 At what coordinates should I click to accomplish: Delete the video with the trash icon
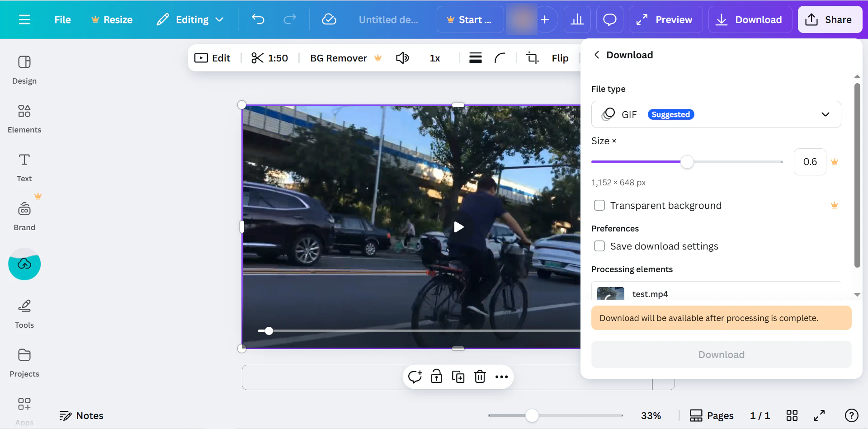[480, 377]
